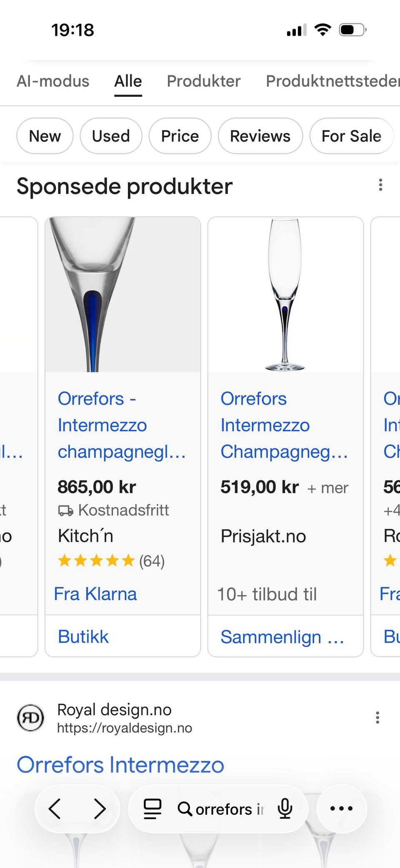Tap the browser back arrow
Image resolution: width=400 pixels, height=868 pixels.
[x=55, y=809]
